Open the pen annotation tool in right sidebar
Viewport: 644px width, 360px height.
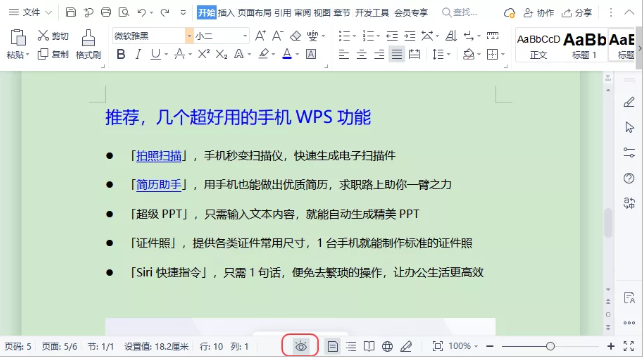pos(629,102)
